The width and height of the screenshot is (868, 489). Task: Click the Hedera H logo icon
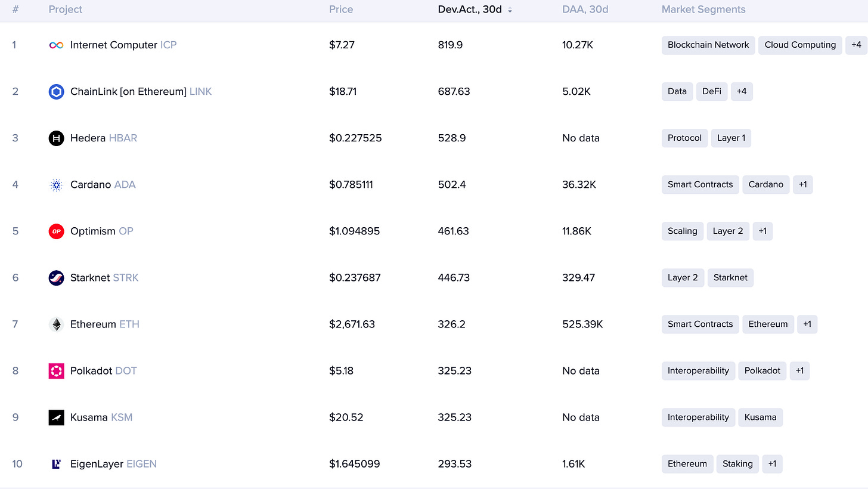tap(56, 138)
